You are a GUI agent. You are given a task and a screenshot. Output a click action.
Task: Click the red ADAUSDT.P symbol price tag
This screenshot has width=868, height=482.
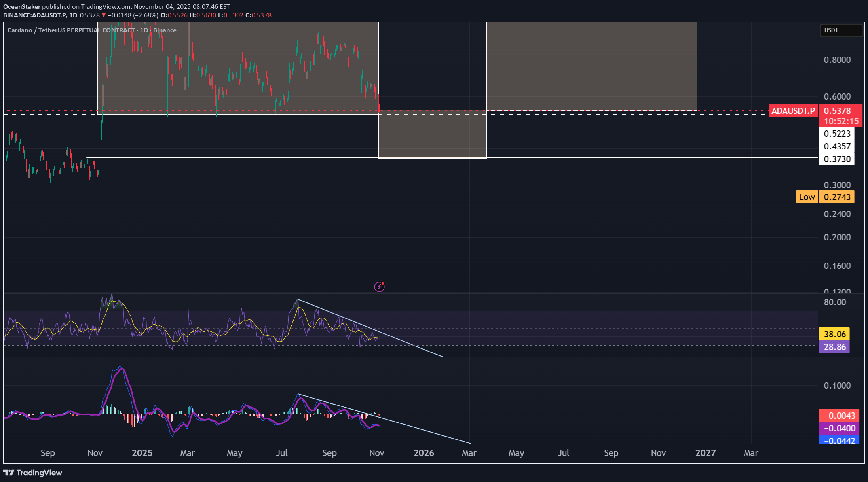(793, 111)
